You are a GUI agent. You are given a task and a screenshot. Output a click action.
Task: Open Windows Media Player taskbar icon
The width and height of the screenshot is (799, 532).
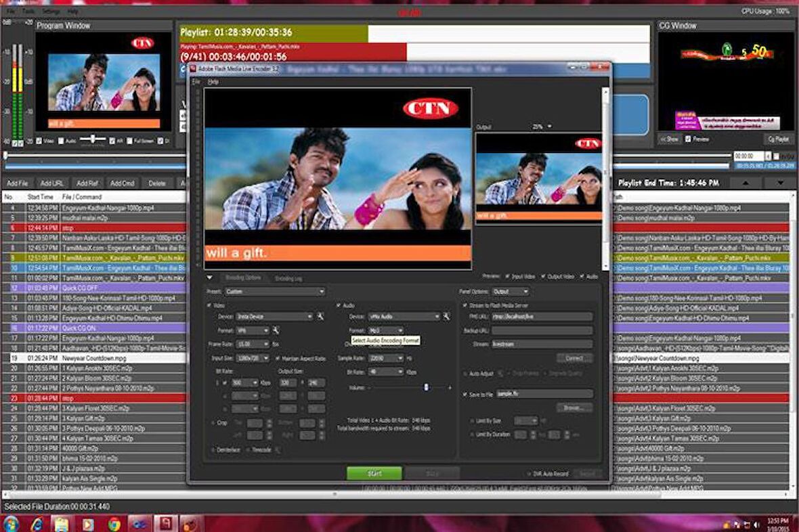tap(87, 524)
